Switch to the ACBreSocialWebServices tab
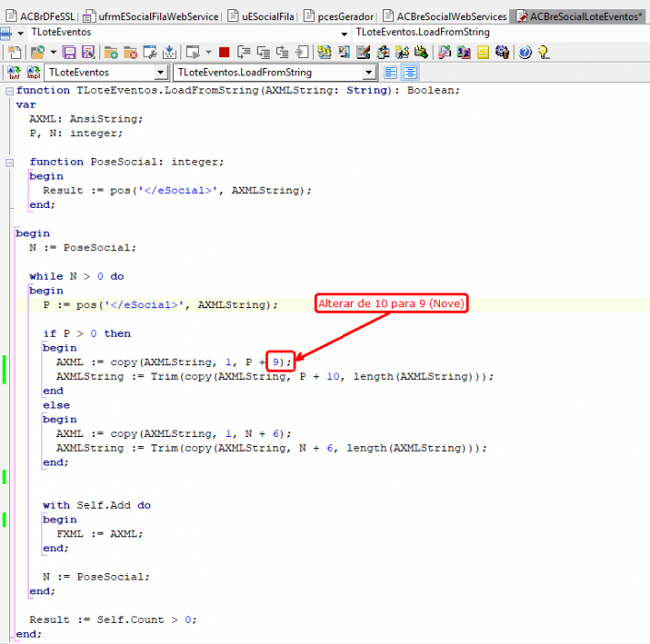Image resolution: width=650 pixels, height=644 pixels. pyautogui.click(x=446, y=17)
